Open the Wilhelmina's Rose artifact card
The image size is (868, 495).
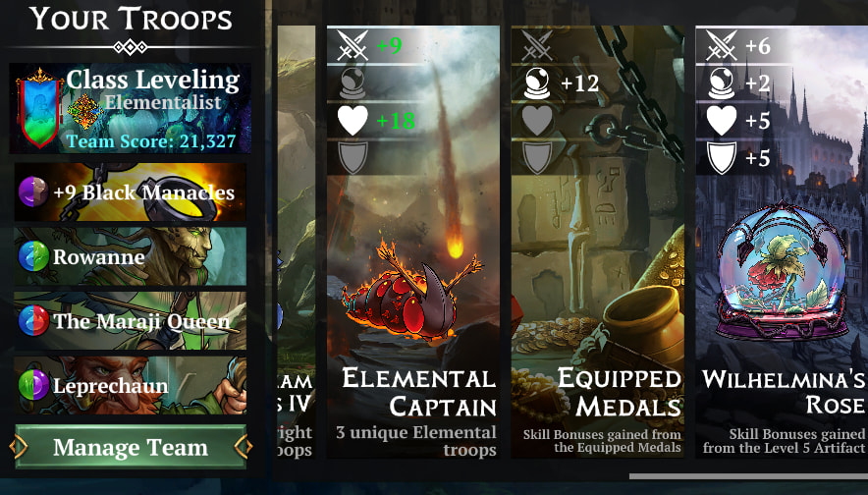(x=782, y=242)
